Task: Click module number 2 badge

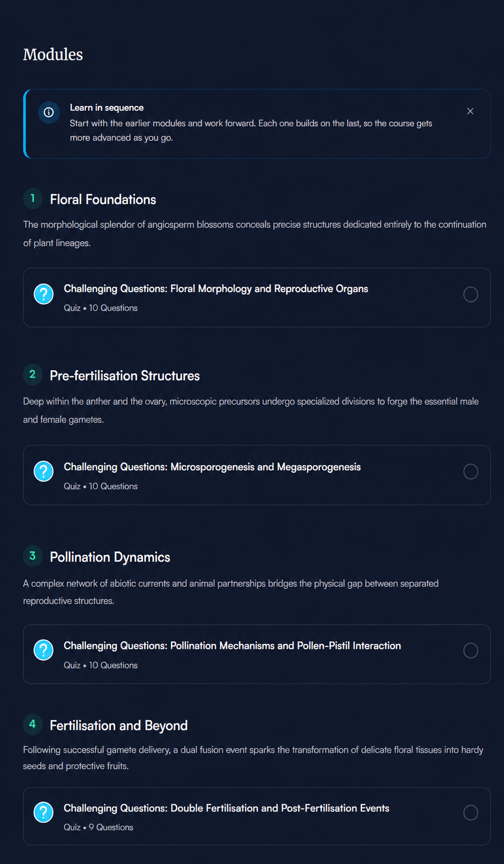Action: 33,374
